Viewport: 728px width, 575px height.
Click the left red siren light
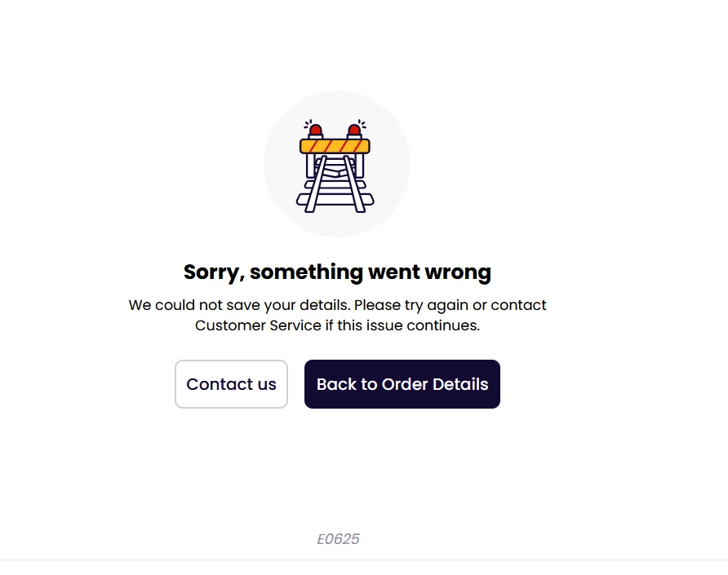[x=316, y=130]
